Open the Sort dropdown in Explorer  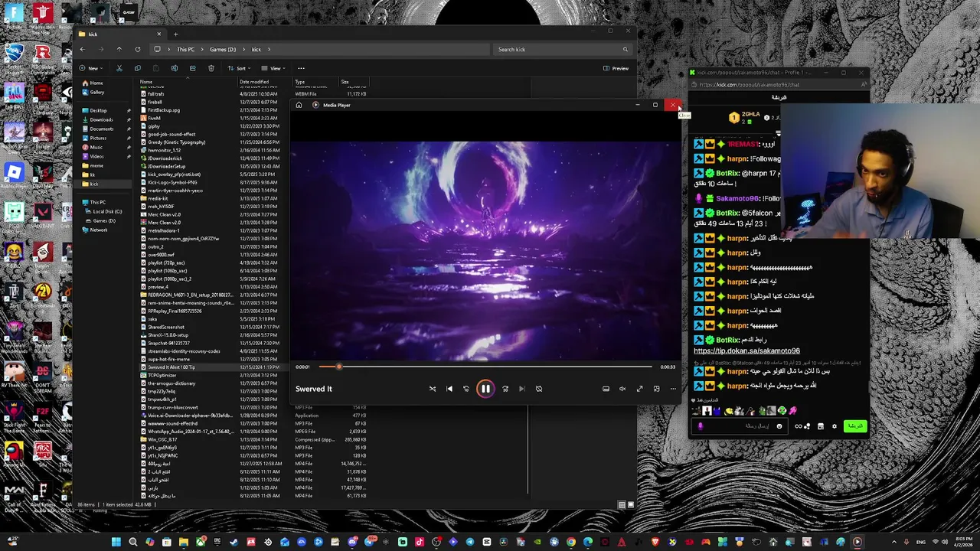coord(241,68)
